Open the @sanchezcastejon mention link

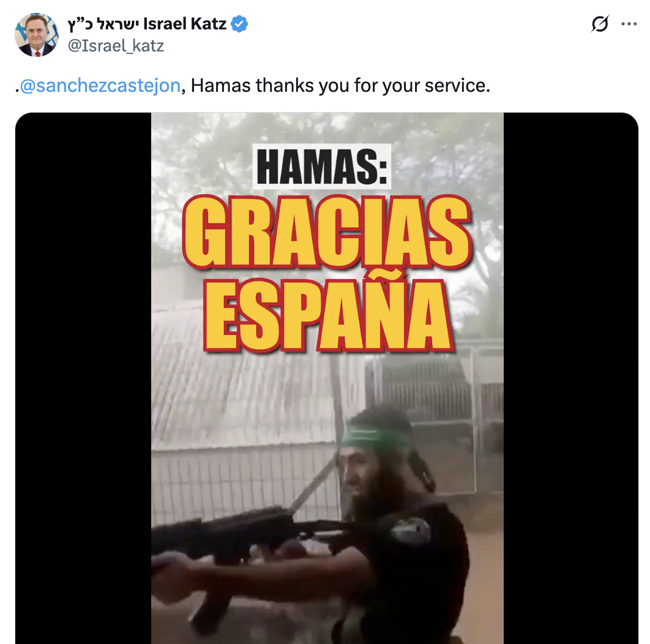point(100,86)
